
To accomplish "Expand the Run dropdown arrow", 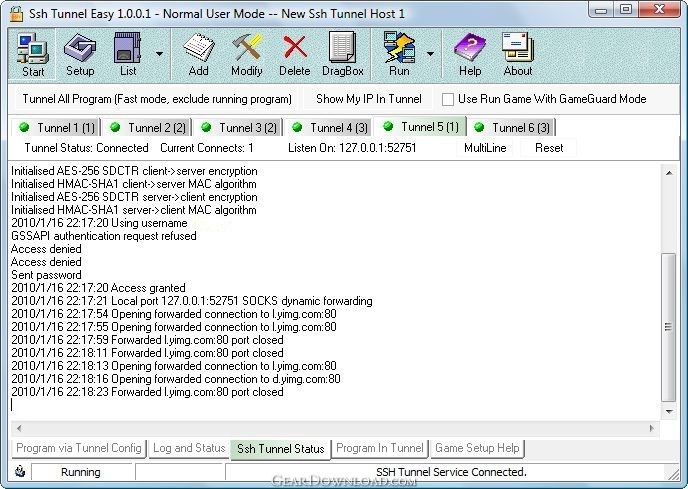I will pyautogui.click(x=430, y=54).
